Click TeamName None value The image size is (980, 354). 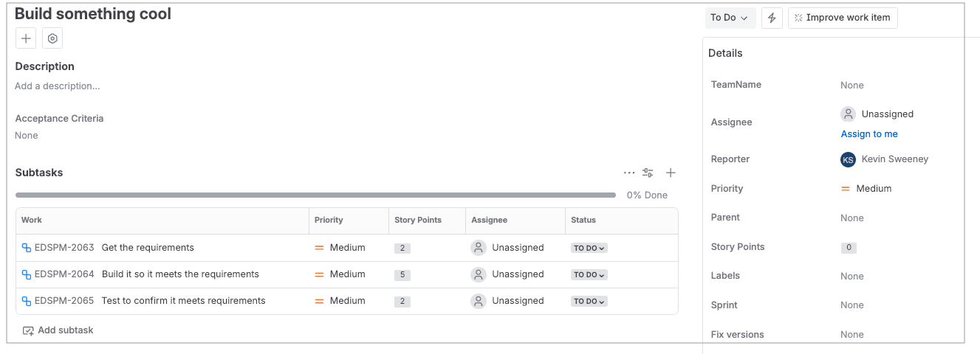pos(852,86)
